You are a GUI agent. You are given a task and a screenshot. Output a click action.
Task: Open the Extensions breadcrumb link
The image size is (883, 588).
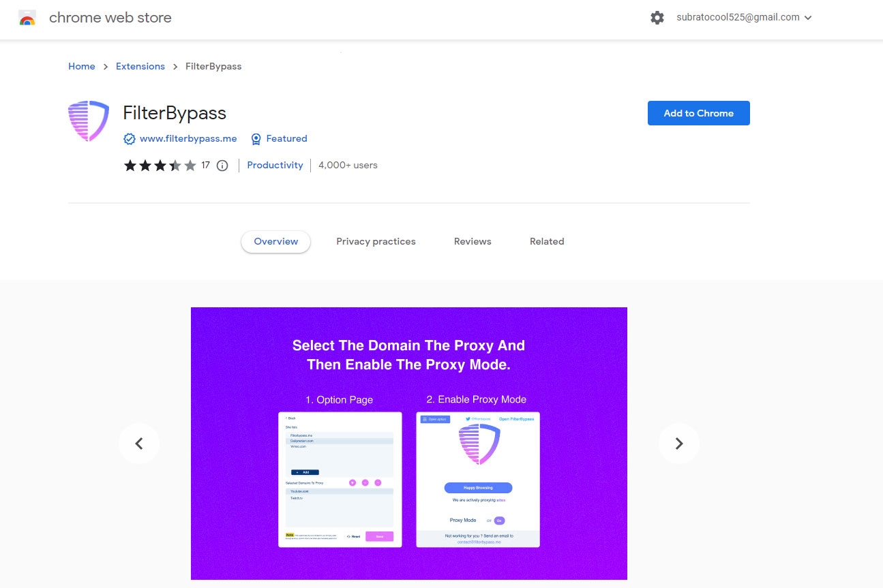[x=140, y=66]
